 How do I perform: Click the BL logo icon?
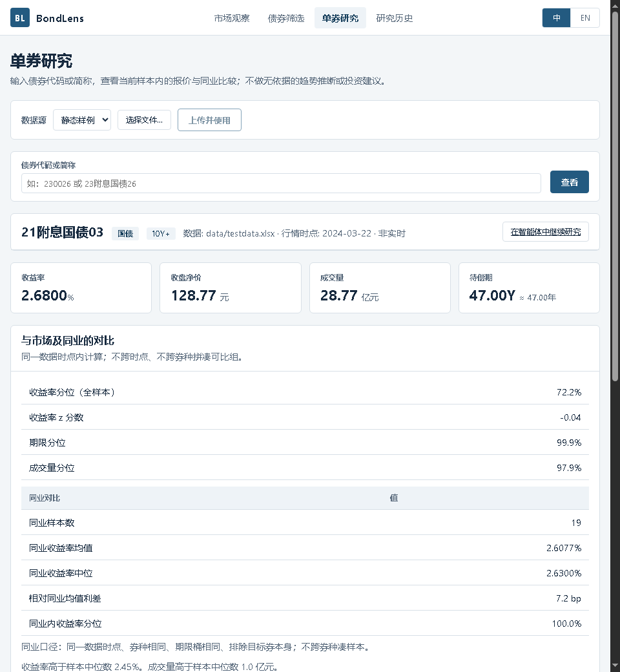[x=20, y=17]
